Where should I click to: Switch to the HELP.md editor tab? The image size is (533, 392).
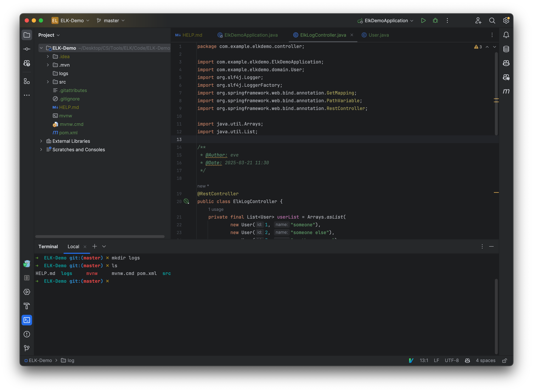pos(192,35)
